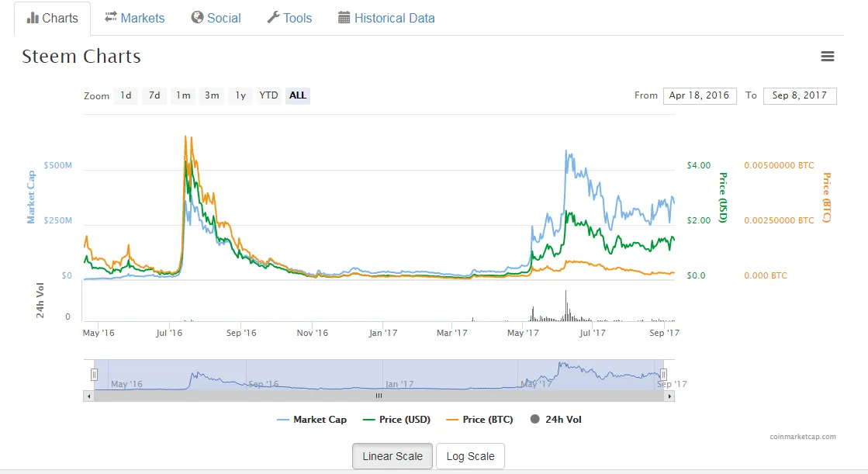This screenshot has width=868, height=474.
Task: Grab the left navigator range handle
Action: [x=94, y=375]
